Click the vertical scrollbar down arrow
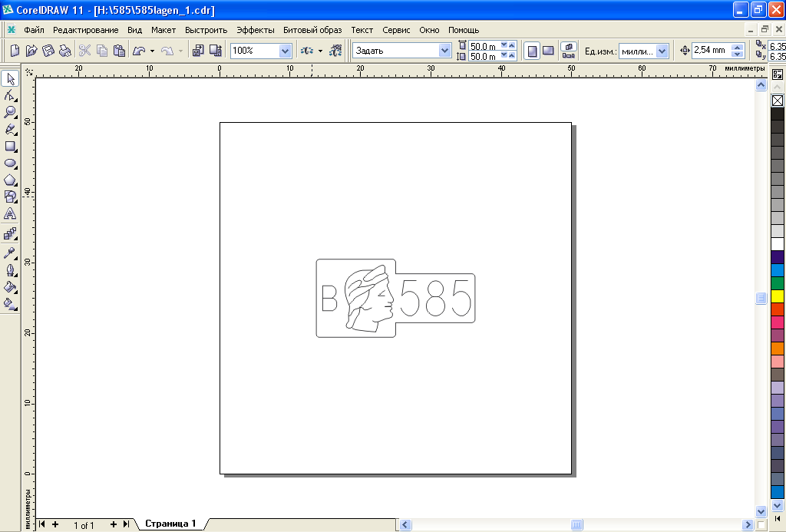The width and height of the screenshot is (786, 532). pyautogui.click(x=761, y=511)
